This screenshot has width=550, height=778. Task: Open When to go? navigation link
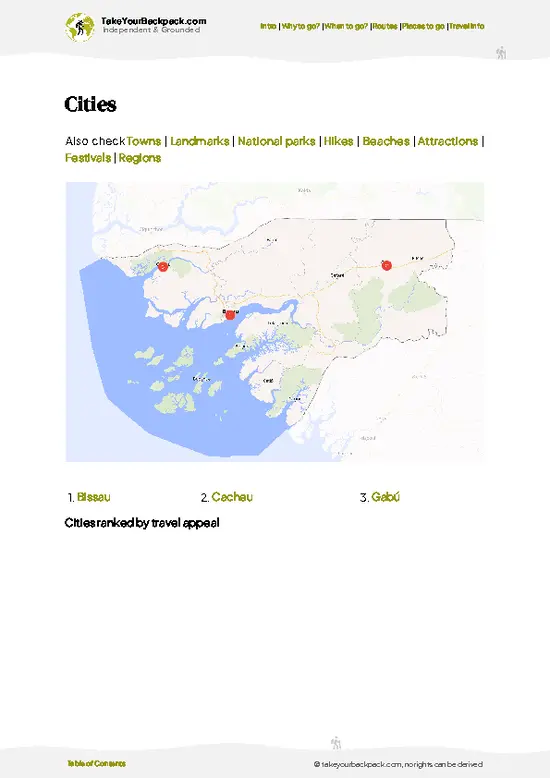(x=346, y=26)
